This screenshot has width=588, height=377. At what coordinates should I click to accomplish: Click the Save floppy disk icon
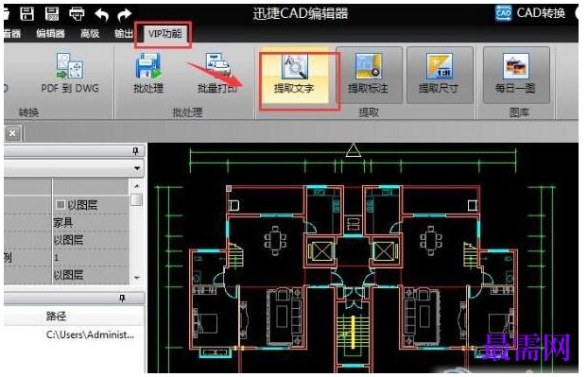pos(27,14)
